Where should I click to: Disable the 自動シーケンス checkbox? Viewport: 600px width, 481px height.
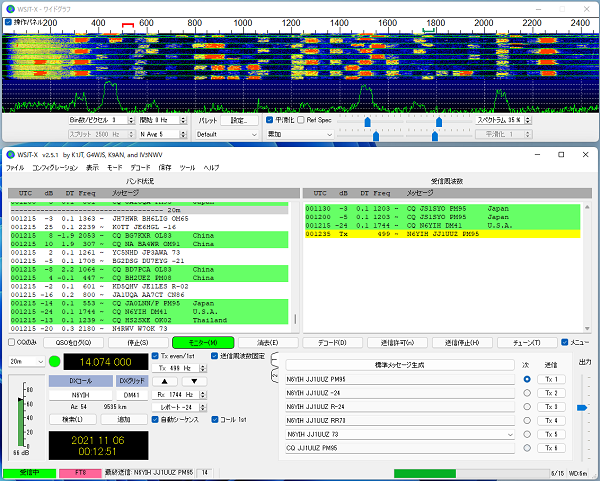tap(155, 420)
